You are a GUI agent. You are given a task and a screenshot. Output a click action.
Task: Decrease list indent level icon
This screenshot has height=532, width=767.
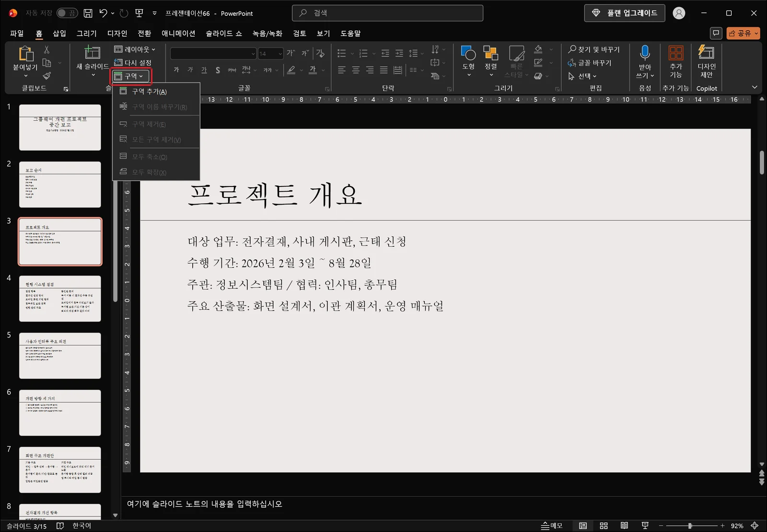[x=385, y=53]
